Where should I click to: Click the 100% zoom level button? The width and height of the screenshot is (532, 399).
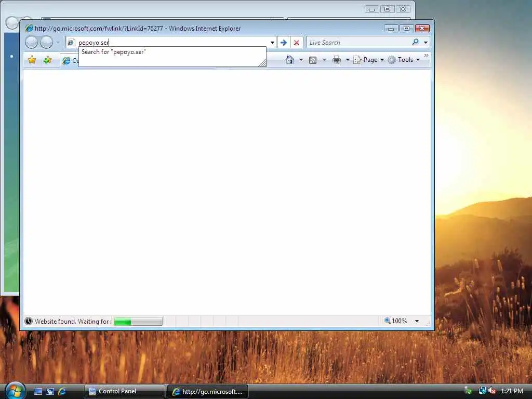pos(395,321)
